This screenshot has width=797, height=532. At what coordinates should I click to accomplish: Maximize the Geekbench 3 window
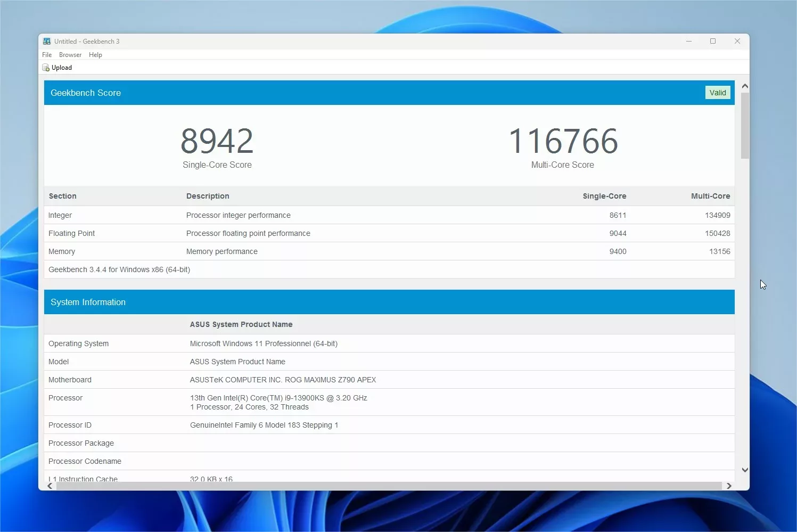coord(713,42)
